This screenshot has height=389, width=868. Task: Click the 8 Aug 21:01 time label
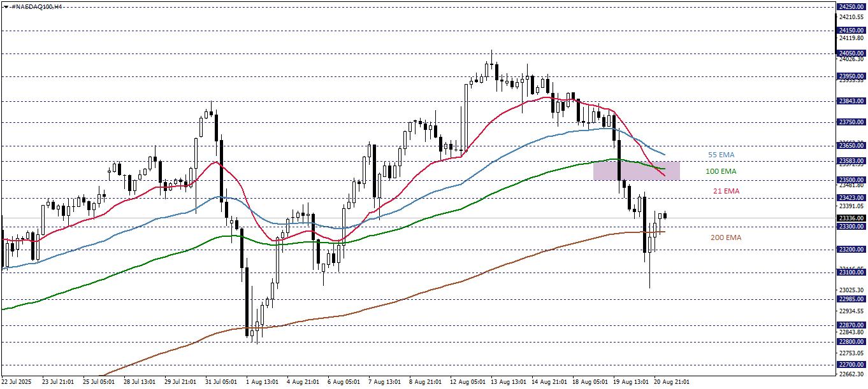[x=426, y=382]
